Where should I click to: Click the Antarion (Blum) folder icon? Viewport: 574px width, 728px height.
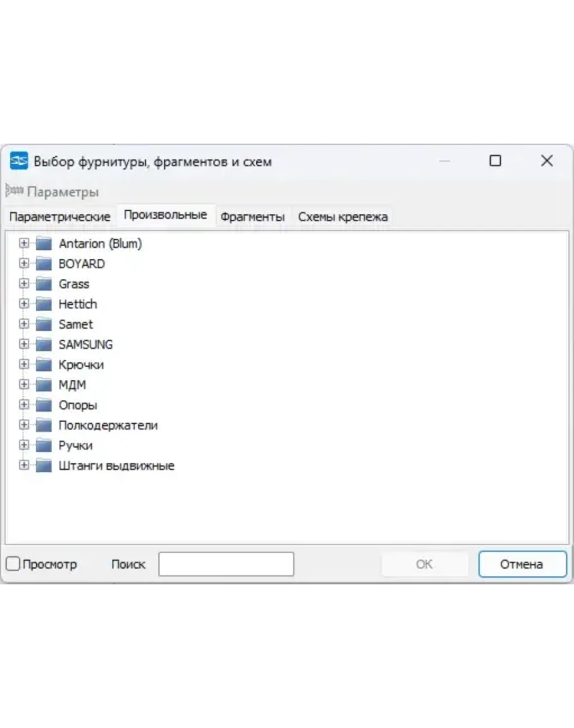point(44,243)
